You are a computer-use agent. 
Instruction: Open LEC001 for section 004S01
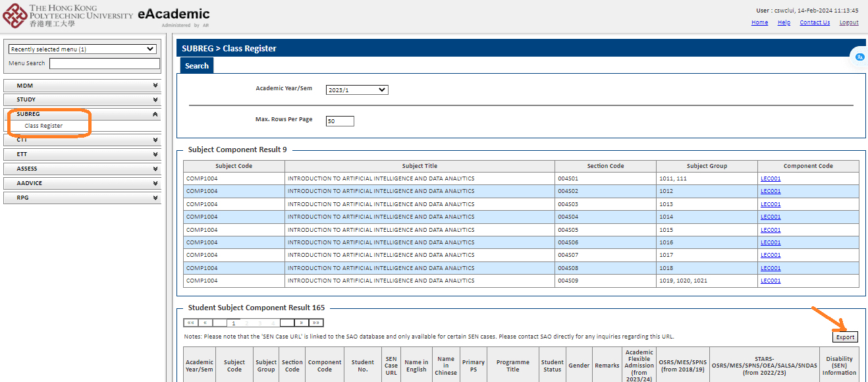771,178
